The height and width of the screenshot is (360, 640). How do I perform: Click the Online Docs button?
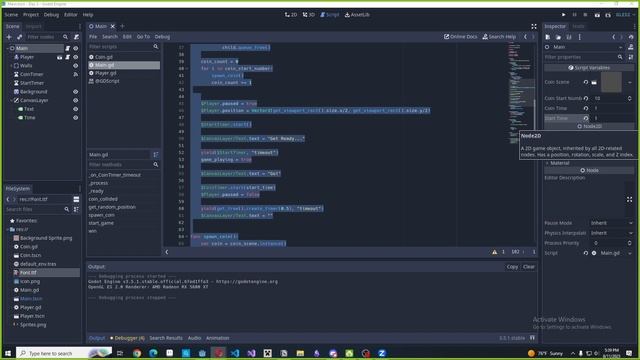460,37
